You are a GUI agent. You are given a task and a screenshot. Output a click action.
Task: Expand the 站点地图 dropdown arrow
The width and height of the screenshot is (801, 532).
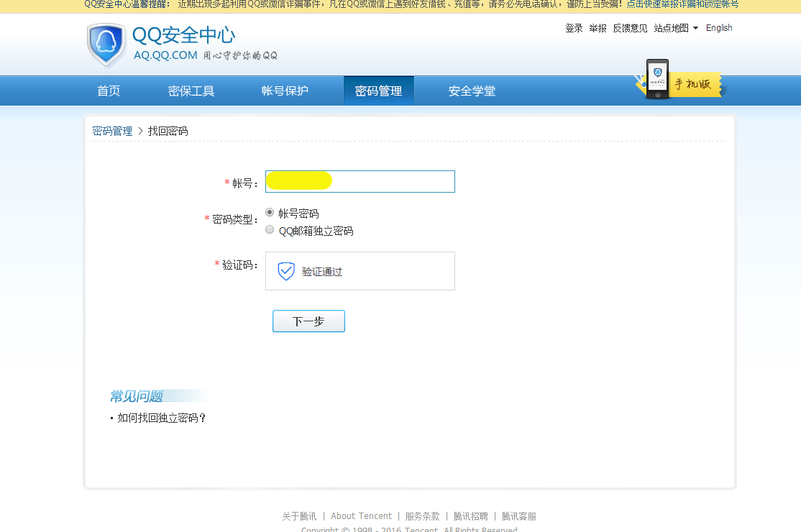coord(695,28)
